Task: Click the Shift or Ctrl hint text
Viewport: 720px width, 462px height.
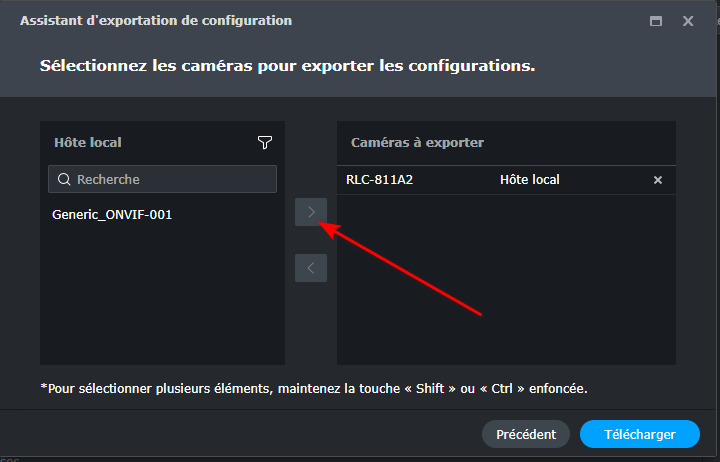Action: (x=313, y=387)
